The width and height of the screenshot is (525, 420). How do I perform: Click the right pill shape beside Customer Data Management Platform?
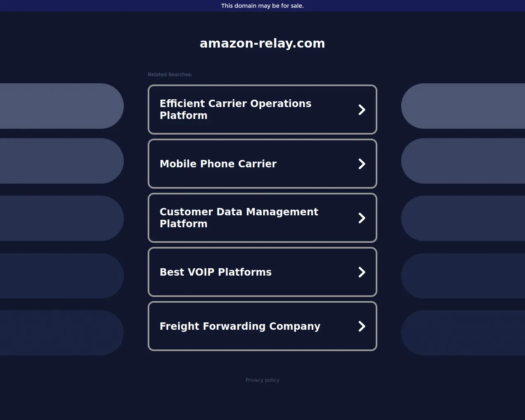(463, 218)
